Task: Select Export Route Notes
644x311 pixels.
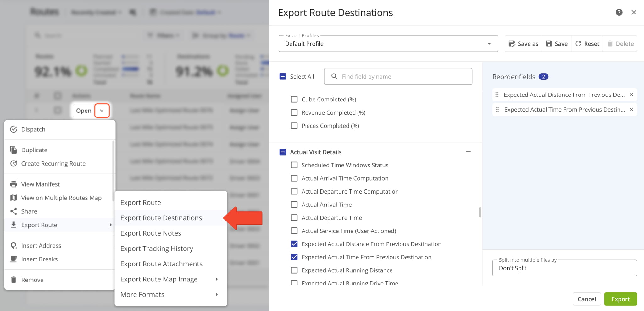Action: [171, 233]
